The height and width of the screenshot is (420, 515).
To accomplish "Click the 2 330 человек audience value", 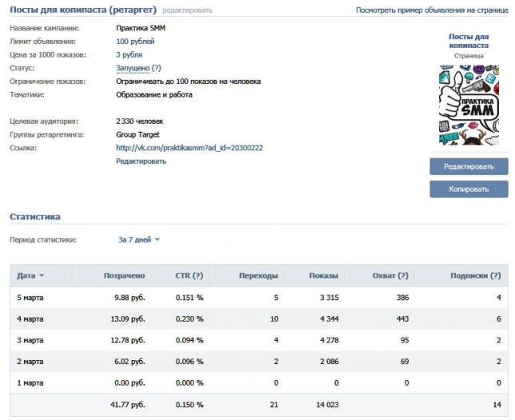I will (x=140, y=122).
